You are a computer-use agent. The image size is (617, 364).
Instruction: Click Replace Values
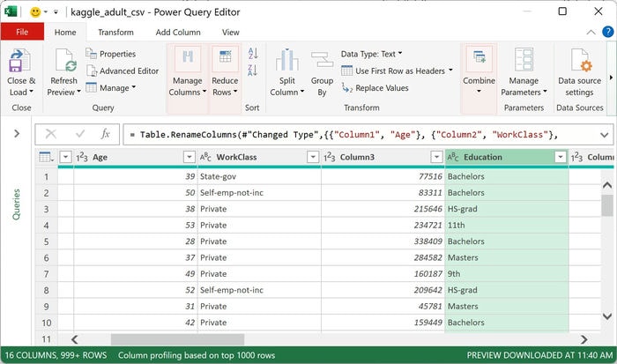tap(375, 88)
